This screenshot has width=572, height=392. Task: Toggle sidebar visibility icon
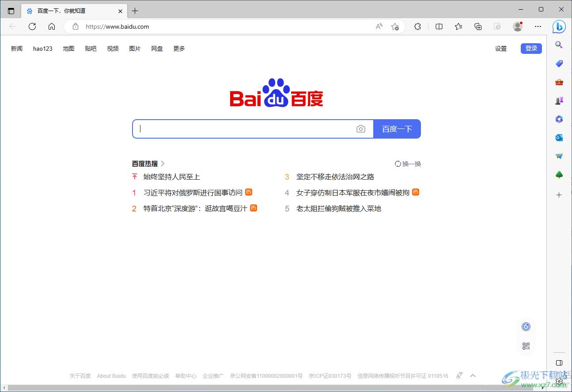point(559,363)
